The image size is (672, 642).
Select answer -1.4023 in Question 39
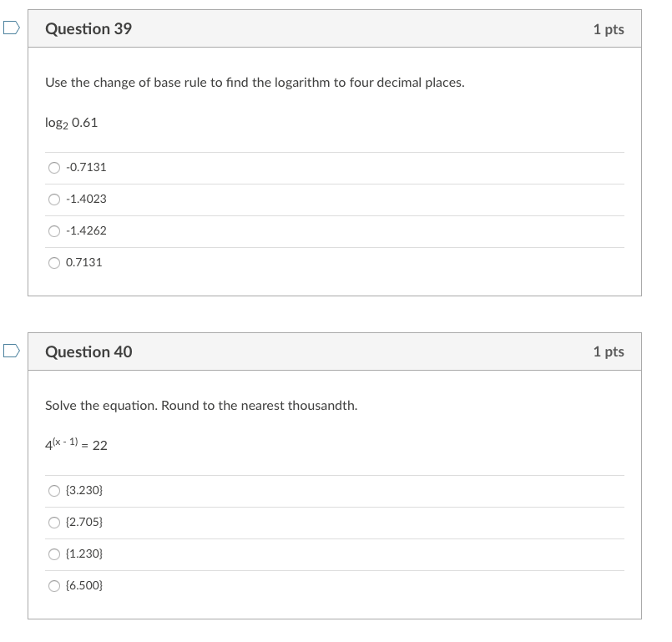pos(53,199)
